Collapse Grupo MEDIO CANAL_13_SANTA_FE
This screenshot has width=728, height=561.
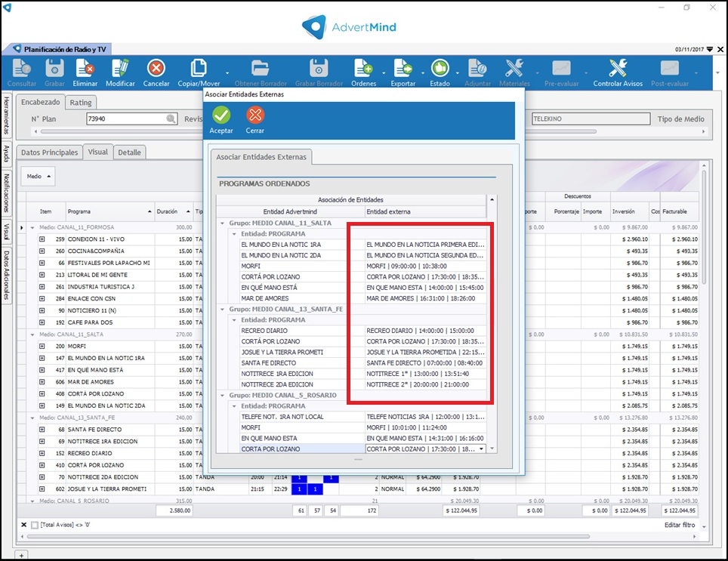coord(222,309)
